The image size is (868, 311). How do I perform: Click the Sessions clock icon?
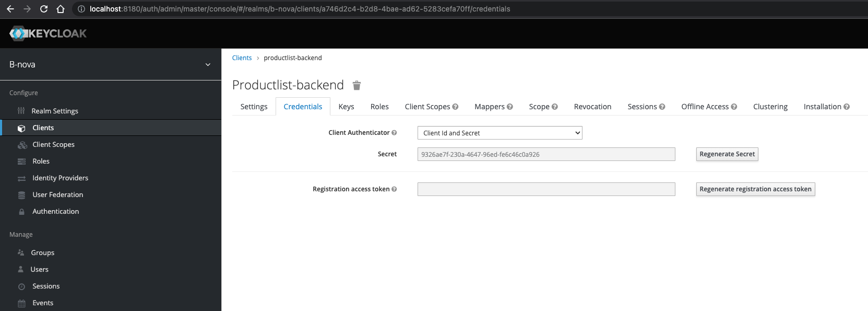21,286
